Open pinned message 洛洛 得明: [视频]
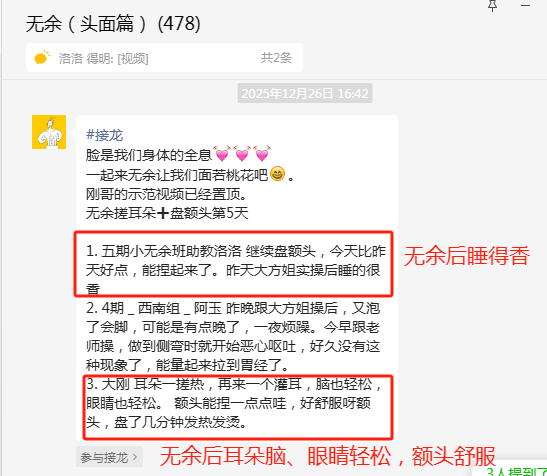 (x=103, y=58)
